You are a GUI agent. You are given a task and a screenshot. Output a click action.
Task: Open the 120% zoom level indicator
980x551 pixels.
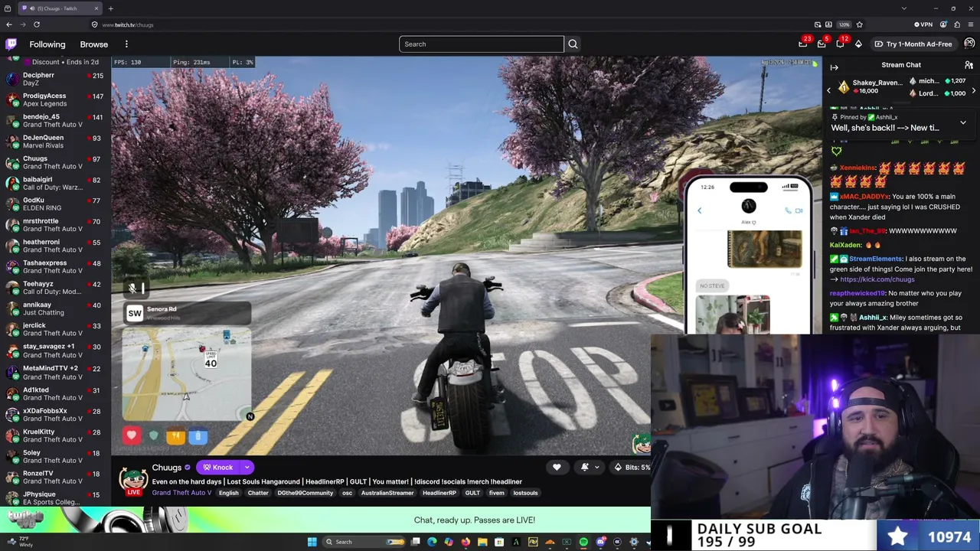(x=843, y=24)
